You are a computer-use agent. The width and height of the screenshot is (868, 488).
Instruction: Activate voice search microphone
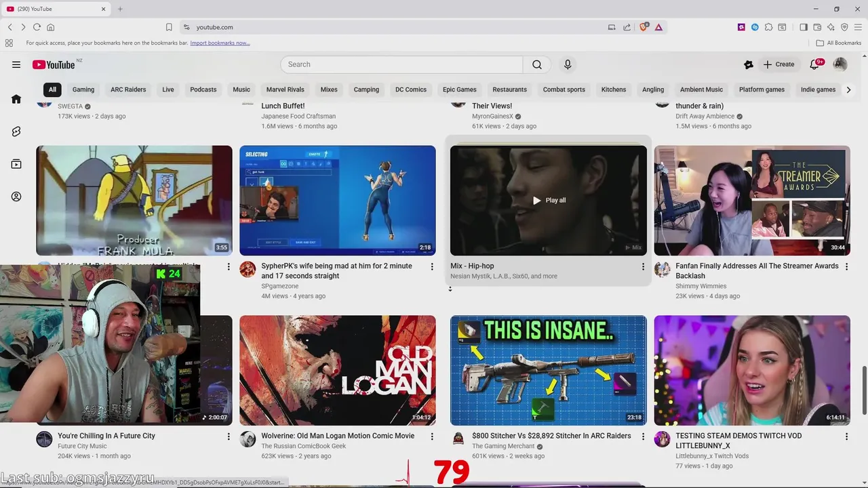(568, 64)
